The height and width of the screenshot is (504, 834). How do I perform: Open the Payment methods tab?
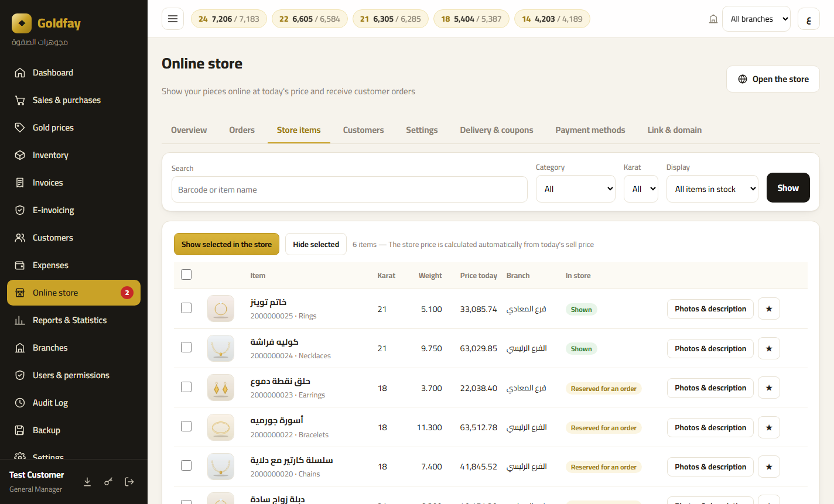click(x=590, y=130)
